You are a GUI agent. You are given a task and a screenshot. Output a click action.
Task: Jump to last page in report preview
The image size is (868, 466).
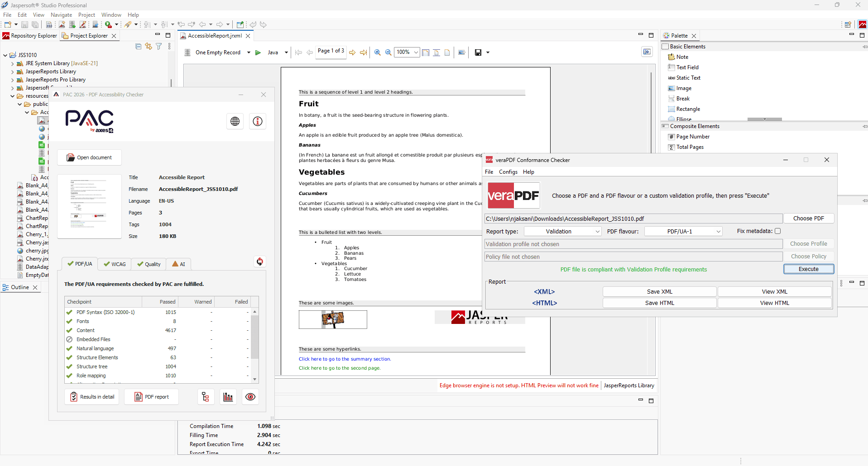[363, 52]
